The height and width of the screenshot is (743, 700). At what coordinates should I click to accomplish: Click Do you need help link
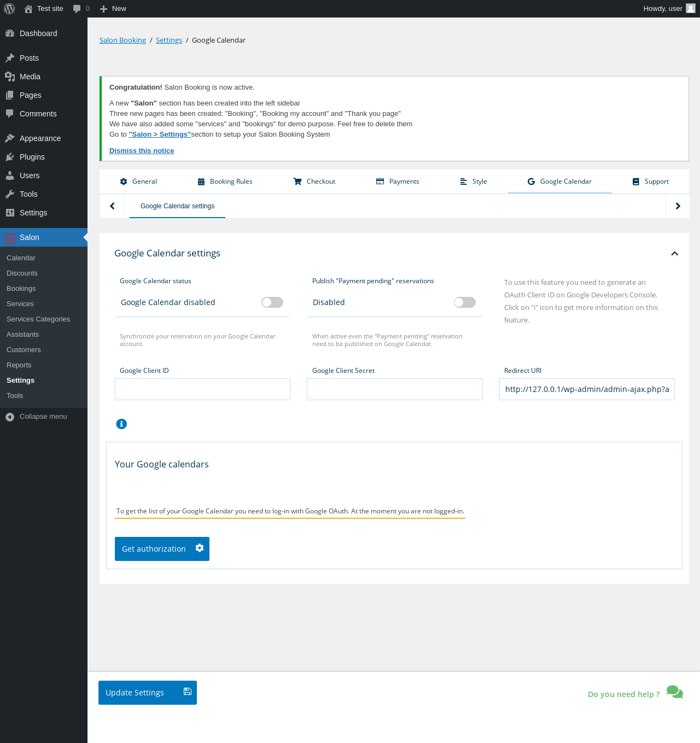coord(623,694)
